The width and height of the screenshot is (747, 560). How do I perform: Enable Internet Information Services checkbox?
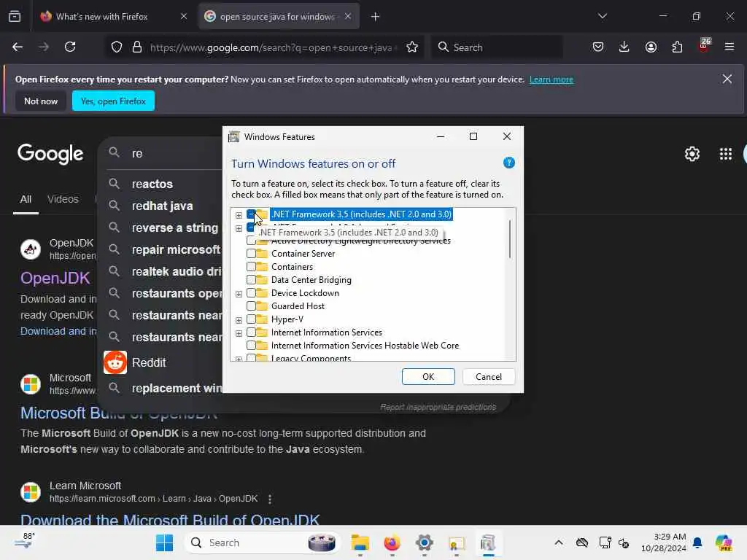click(x=251, y=332)
